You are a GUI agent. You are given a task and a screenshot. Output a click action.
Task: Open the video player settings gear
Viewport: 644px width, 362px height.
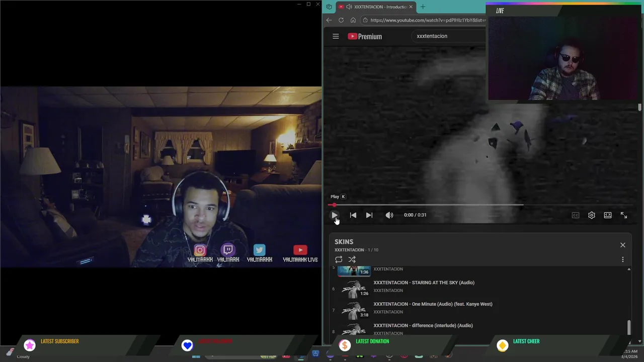pos(592,215)
